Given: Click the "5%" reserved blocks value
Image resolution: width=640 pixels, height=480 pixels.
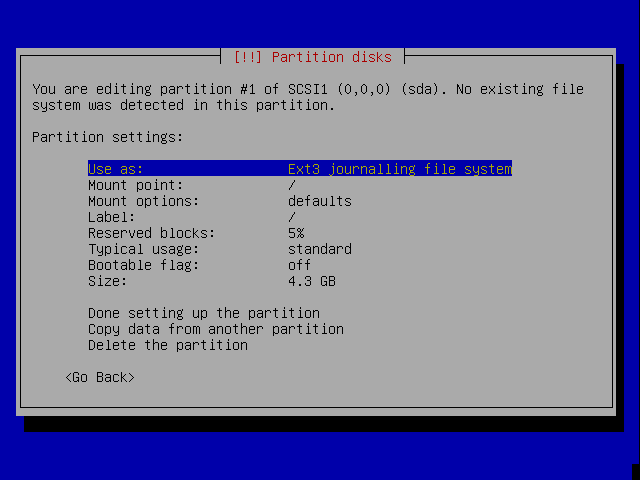Looking at the screenshot, I should click(x=296, y=233).
